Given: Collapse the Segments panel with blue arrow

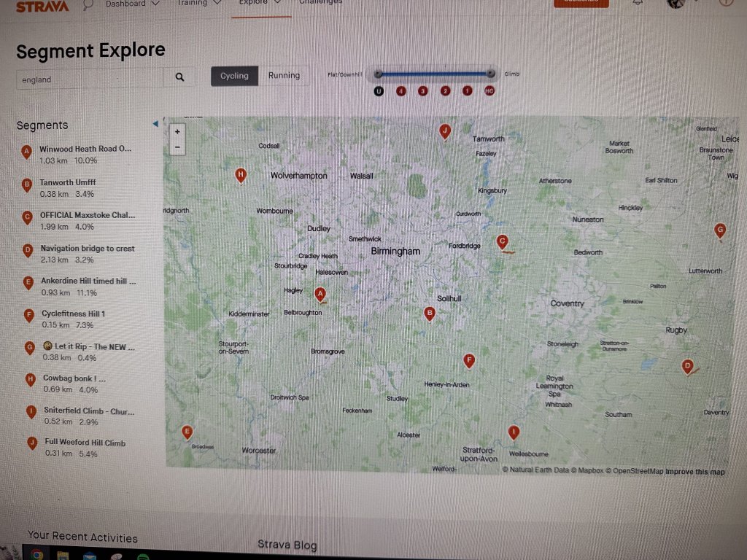Looking at the screenshot, I should [x=155, y=124].
